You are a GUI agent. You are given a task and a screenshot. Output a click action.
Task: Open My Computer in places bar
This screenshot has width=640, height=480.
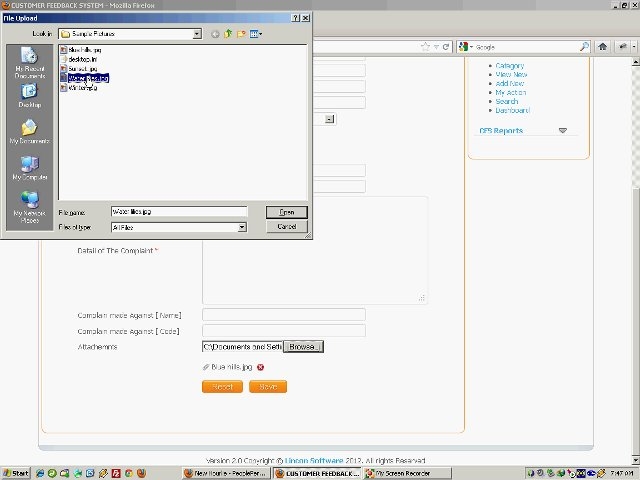30,168
